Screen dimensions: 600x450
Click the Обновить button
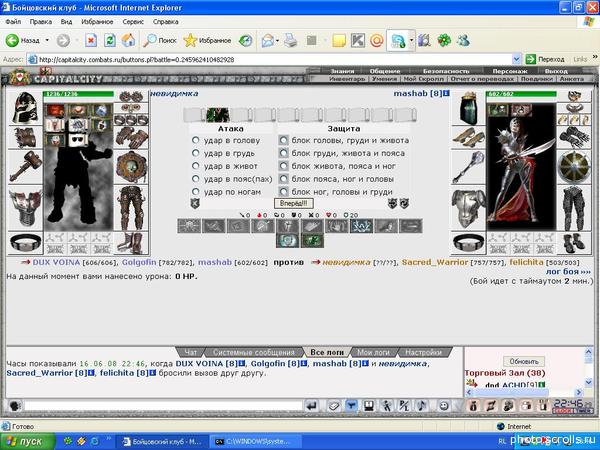[524, 361]
